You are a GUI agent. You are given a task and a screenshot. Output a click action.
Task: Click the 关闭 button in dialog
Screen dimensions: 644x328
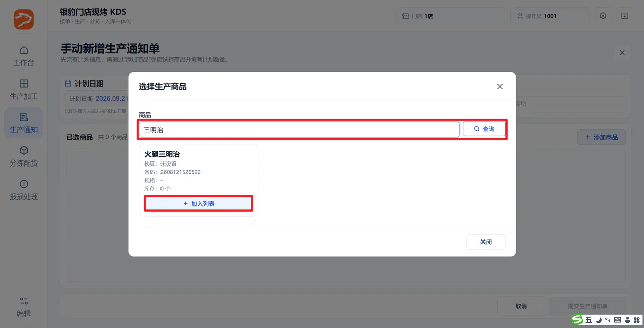click(x=486, y=242)
